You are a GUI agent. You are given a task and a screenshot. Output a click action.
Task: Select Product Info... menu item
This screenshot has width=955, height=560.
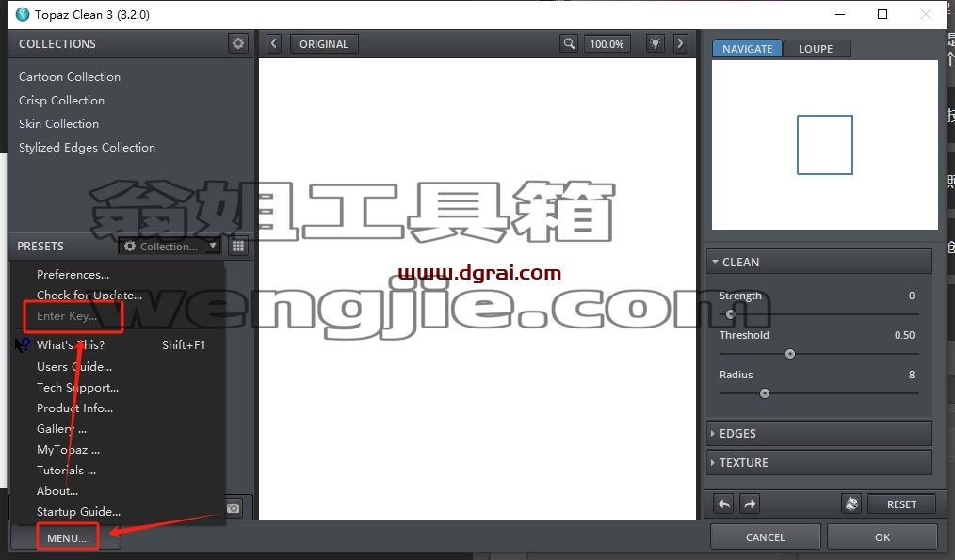tap(75, 408)
